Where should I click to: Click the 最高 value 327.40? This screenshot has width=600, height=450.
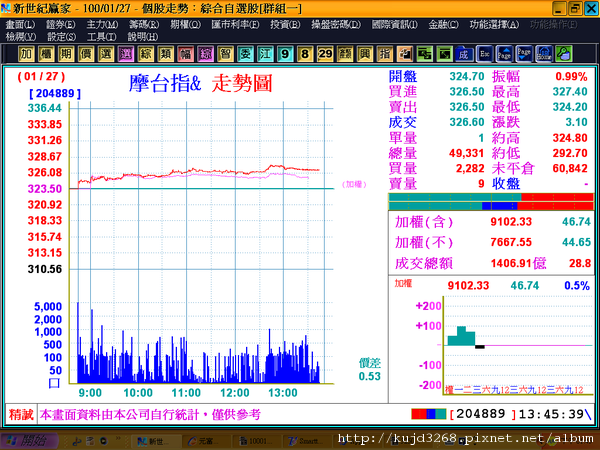(570, 92)
